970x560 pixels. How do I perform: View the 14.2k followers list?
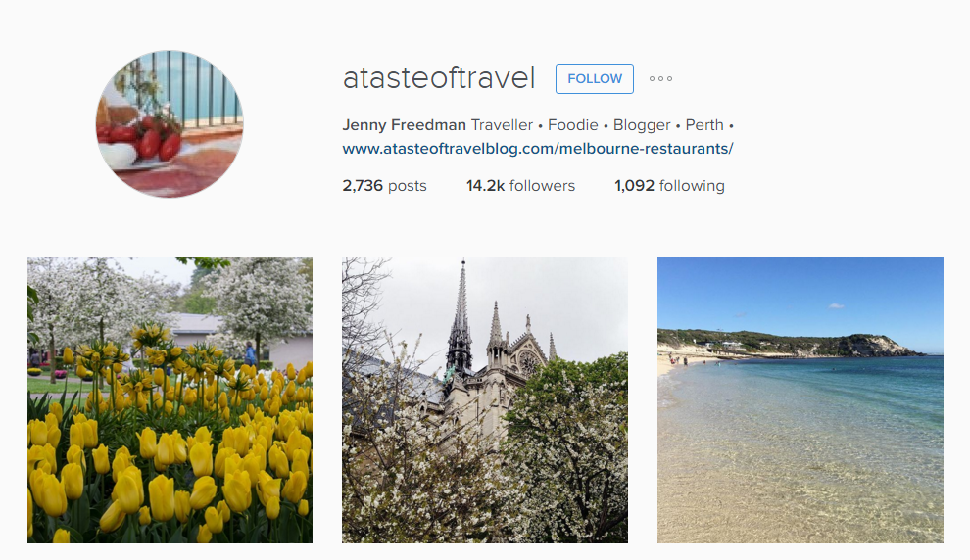(520, 185)
